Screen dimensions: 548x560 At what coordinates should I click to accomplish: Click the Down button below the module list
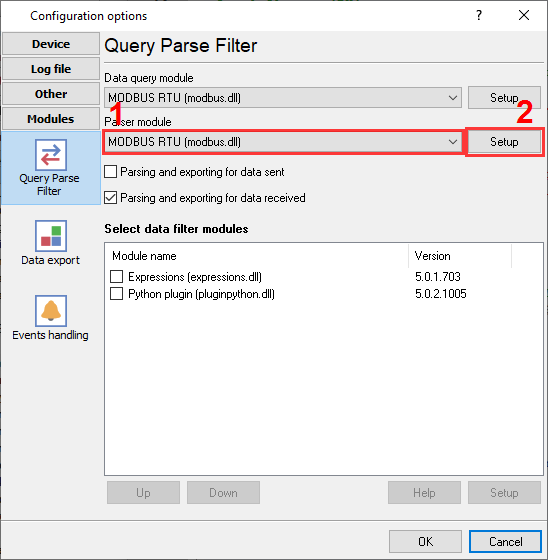coord(223,492)
